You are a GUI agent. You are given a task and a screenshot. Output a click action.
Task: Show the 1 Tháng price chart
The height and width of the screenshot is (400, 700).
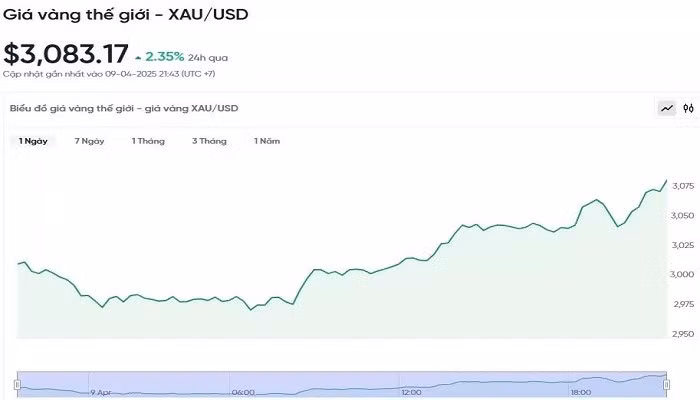(x=148, y=141)
